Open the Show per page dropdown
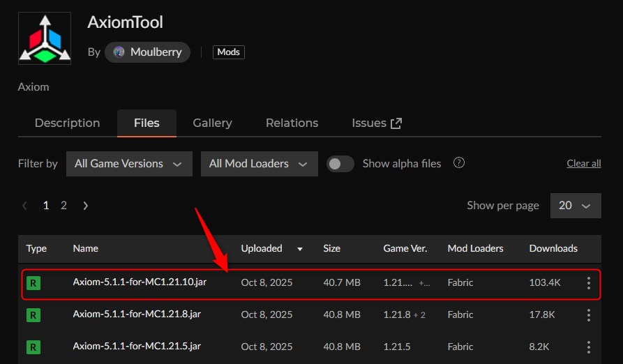The height and width of the screenshot is (364, 623). [x=575, y=206]
